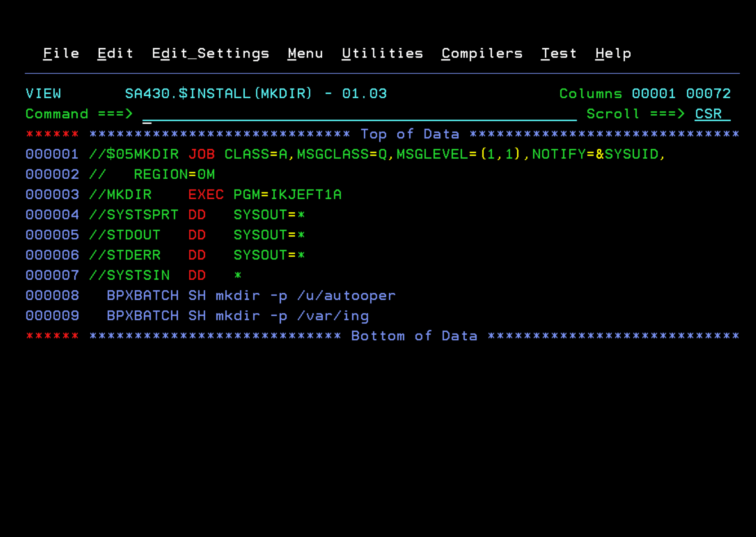756x537 pixels.
Task: Open the Edit menu
Action: (x=115, y=53)
